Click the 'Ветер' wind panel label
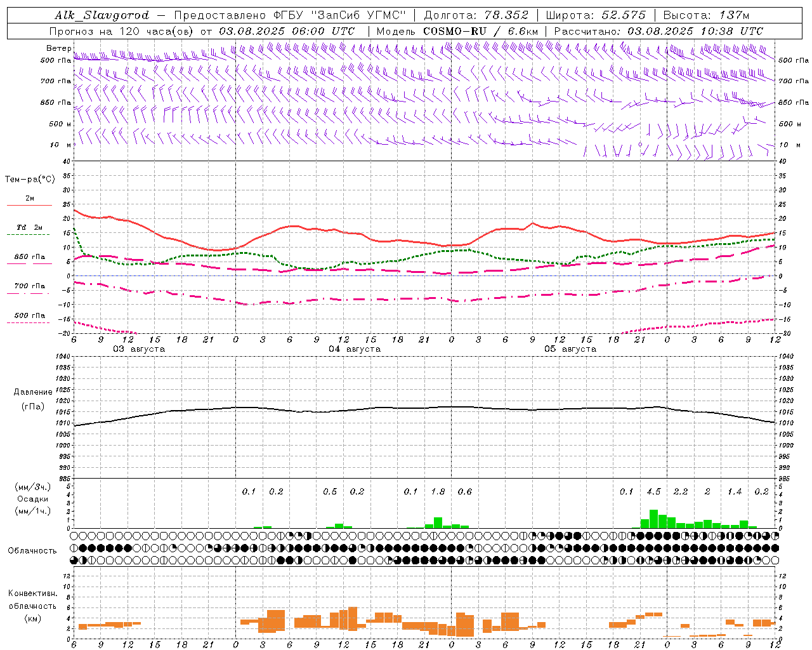This screenshot has width=812, height=650. pos(59,48)
